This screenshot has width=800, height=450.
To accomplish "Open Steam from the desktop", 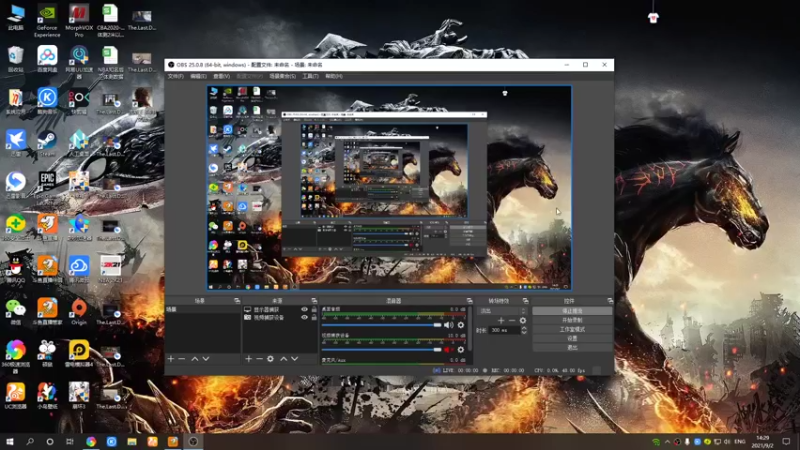I will point(47,143).
